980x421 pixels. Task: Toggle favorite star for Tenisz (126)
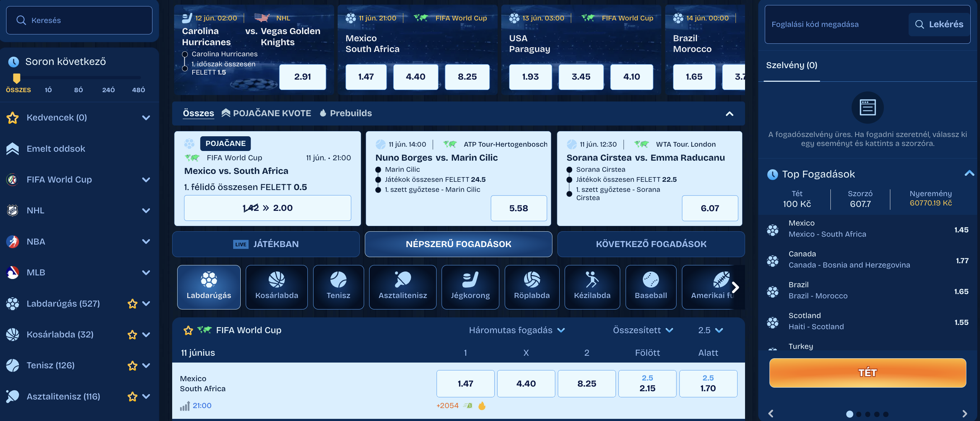pos(132,365)
